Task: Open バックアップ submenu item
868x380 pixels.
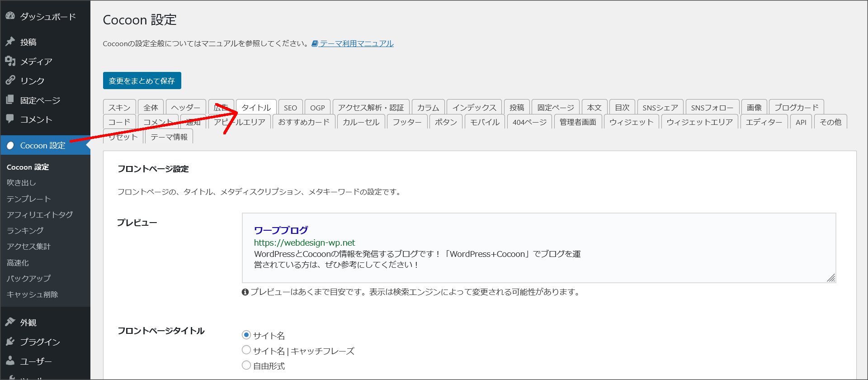Action: point(28,278)
